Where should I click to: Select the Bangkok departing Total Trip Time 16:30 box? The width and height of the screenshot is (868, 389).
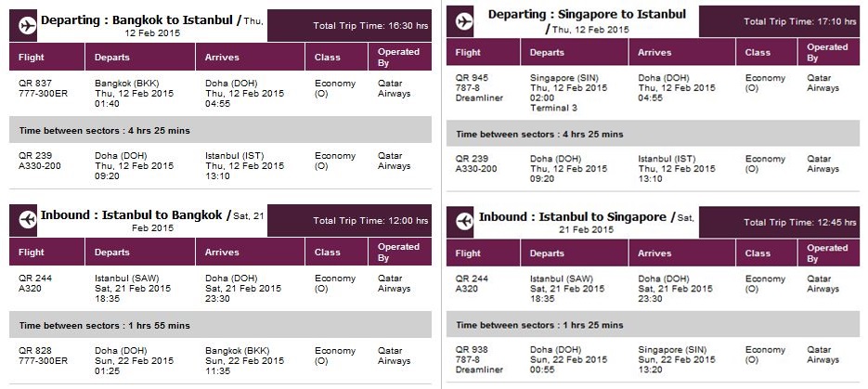coord(349,25)
